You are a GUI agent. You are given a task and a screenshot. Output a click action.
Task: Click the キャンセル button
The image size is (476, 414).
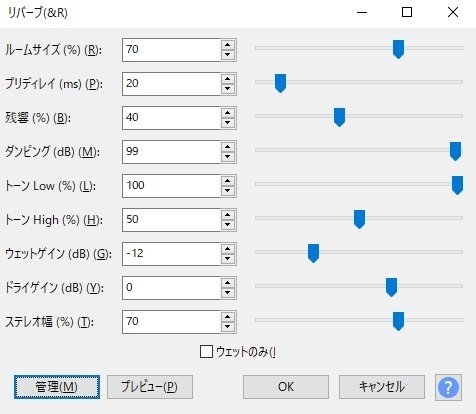tap(382, 387)
